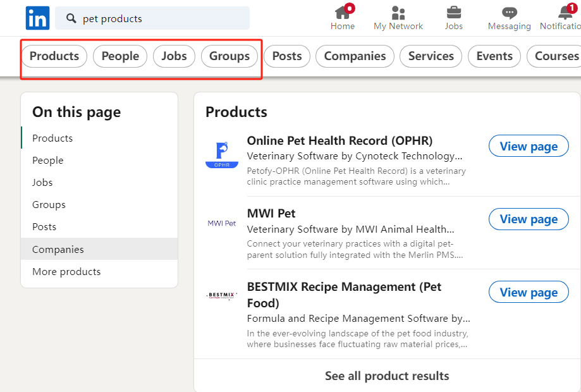Open My Network icon
The height and width of the screenshot is (392, 581).
[x=398, y=13]
